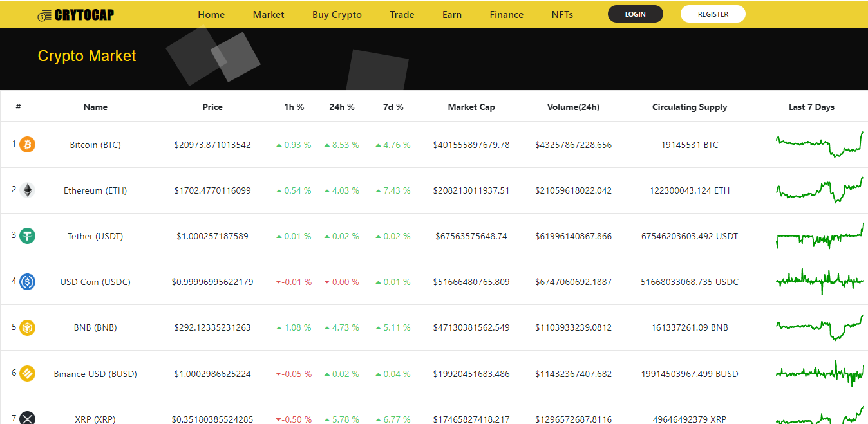Open the Bitcoin (BTC) name link
The width and height of the screenshot is (868, 424).
[x=95, y=145]
